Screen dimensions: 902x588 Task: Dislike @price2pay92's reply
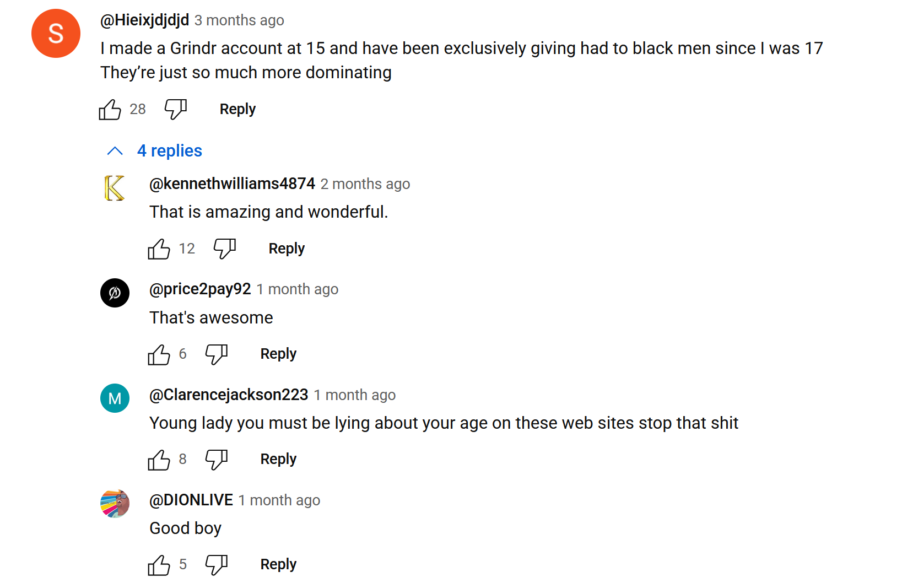(x=217, y=354)
